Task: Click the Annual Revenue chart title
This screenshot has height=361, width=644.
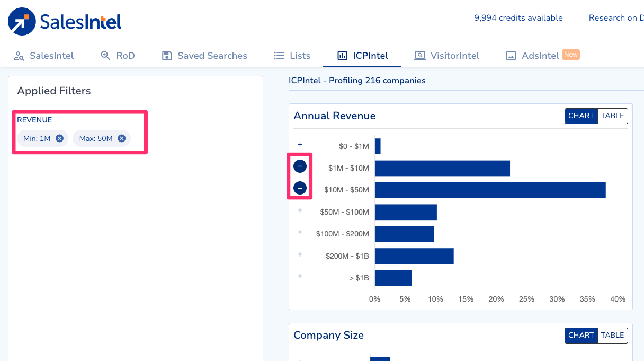Action: coord(335,116)
